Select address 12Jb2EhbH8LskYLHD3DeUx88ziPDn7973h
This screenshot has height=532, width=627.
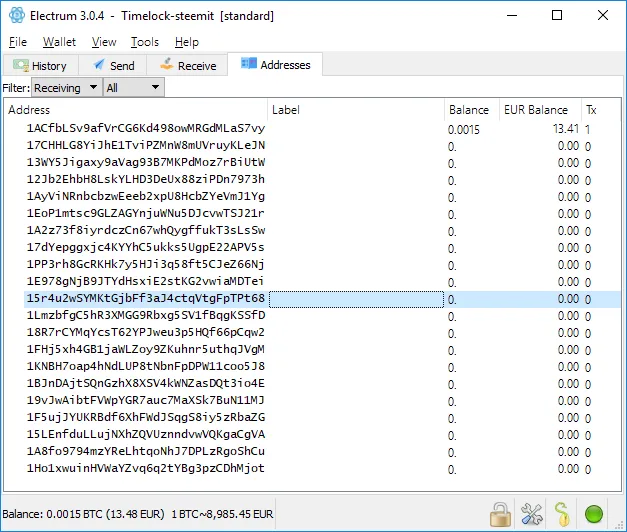pyautogui.click(x=146, y=179)
